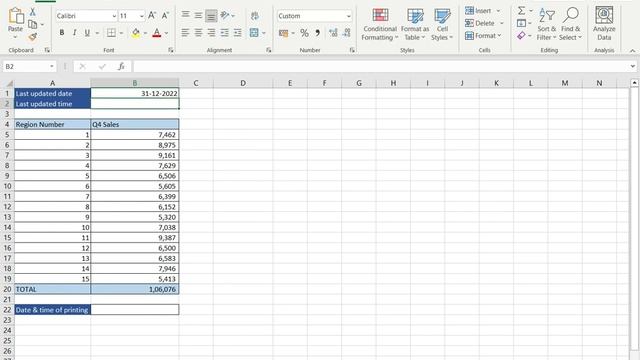Click the Borders icon
Image resolution: width=640 pixels, height=360 pixels.
[111, 33]
